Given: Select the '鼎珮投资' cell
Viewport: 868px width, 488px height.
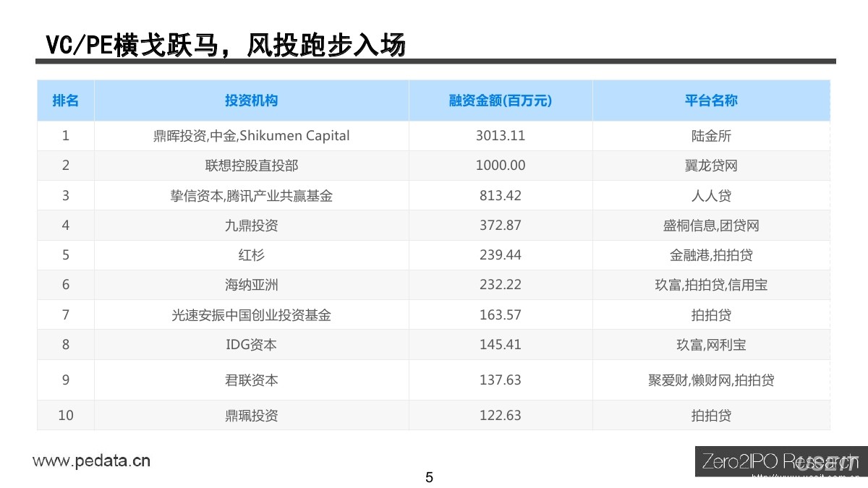Looking at the screenshot, I should click(x=251, y=416).
